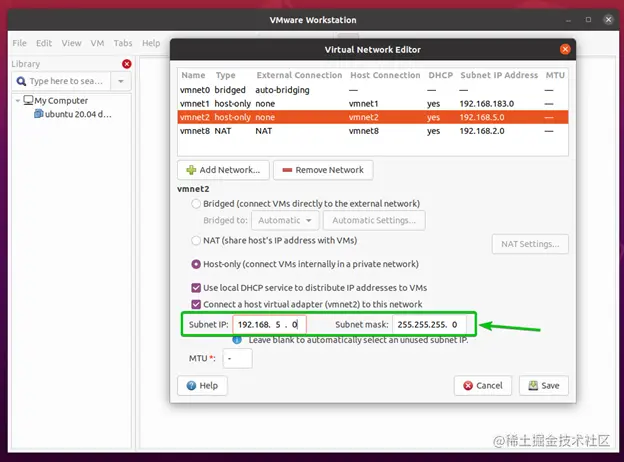Collapse the My Computer tree node
Image resolution: width=624 pixels, height=462 pixels.
pos(18,101)
